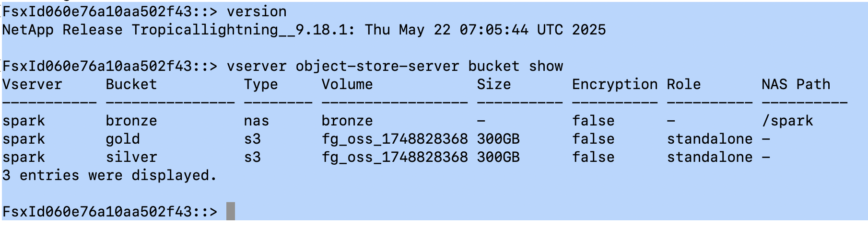Click the terminal cursor block at prompt

(231, 211)
